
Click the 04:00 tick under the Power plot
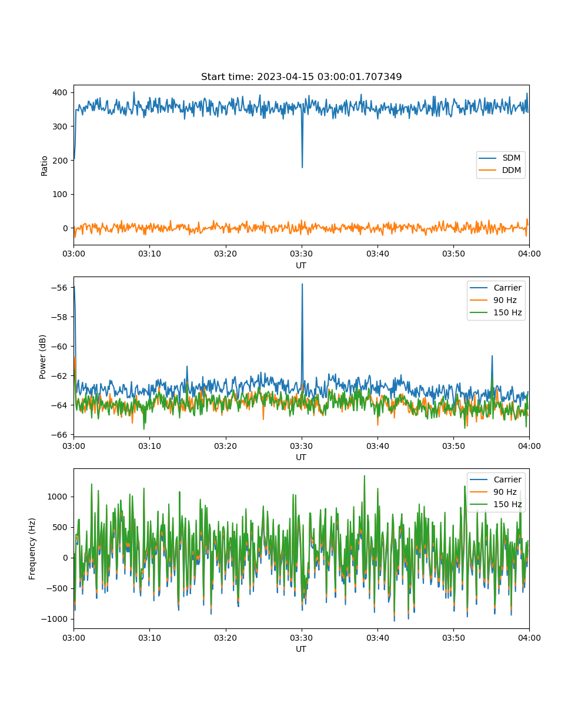(x=529, y=445)
